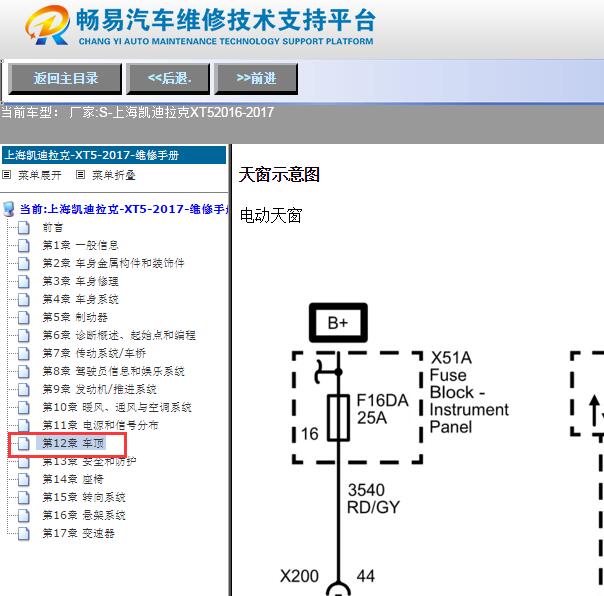Open 第2章 车身金属构件和装饰件

113,264
